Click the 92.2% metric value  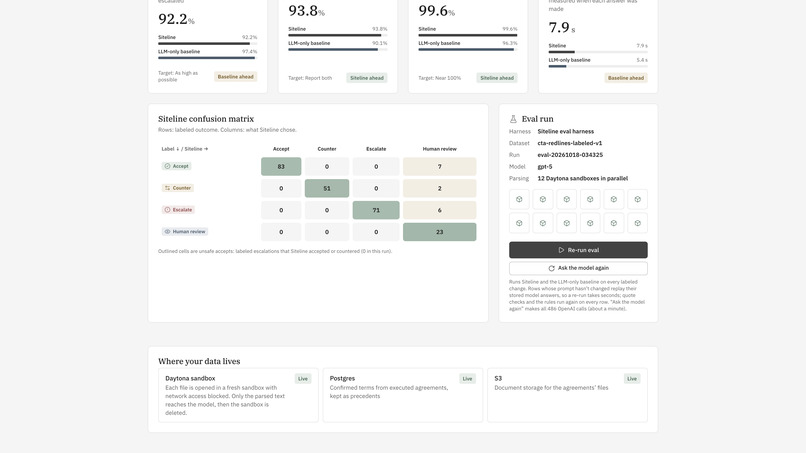click(x=176, y=19)
